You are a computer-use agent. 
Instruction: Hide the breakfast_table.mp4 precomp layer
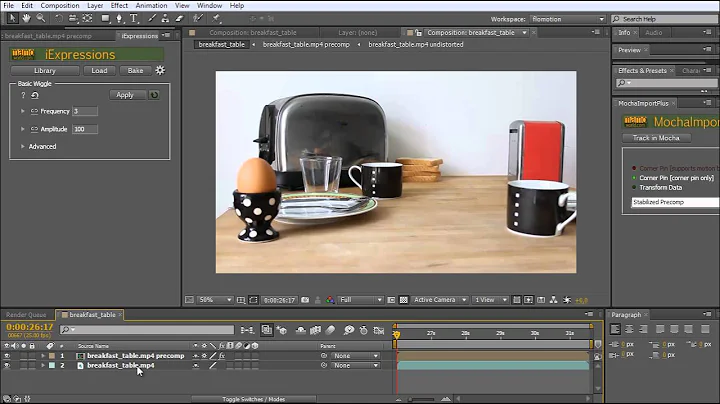click(x=7, y=356)
